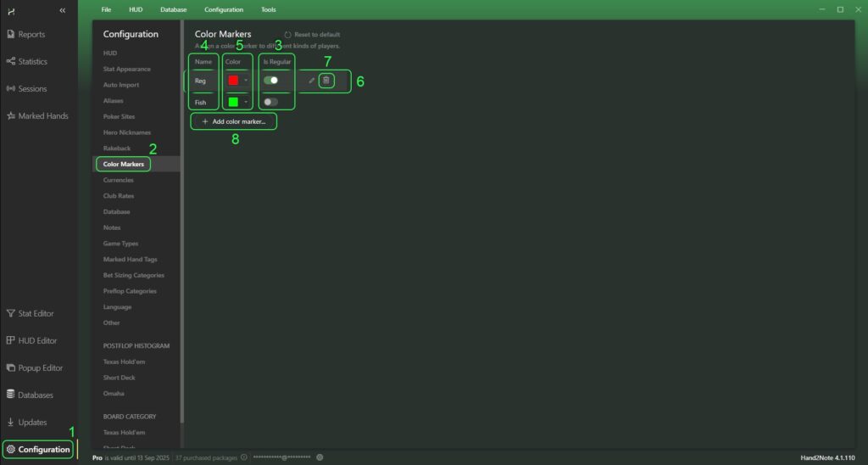
Task: Collapse the left sidebar with the double chevron
Action: click(x=62, y=10)
